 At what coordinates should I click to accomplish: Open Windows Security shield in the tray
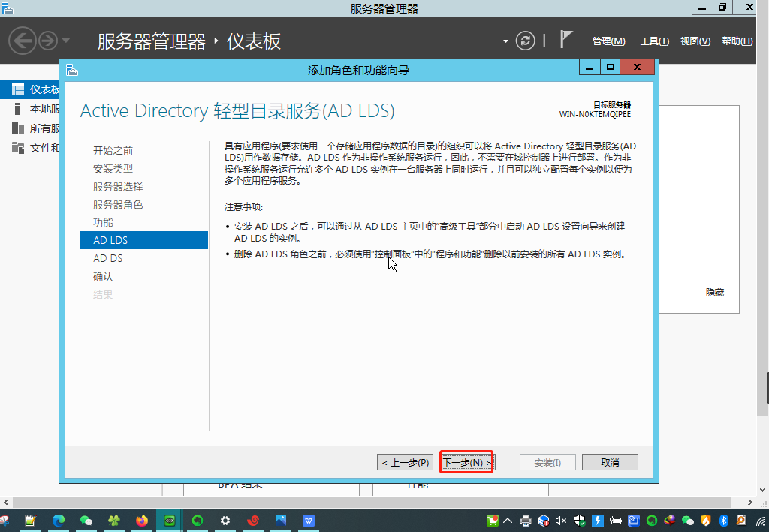pos(580,521)
